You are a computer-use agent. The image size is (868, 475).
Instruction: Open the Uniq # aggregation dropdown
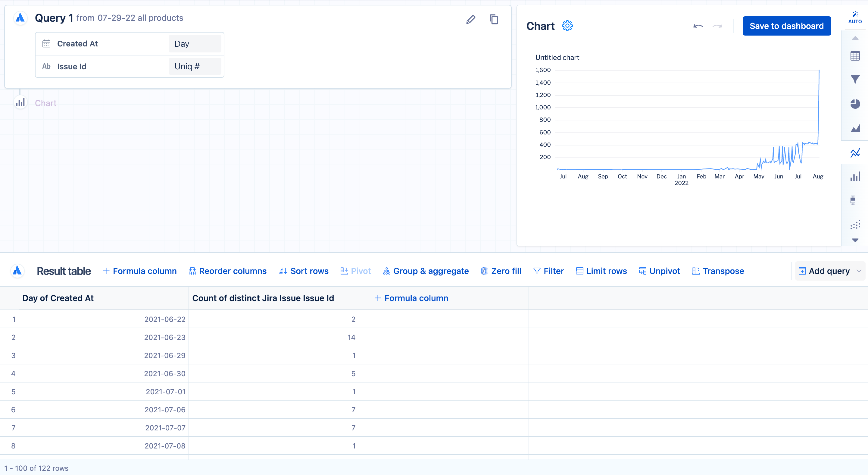point(195,66)
